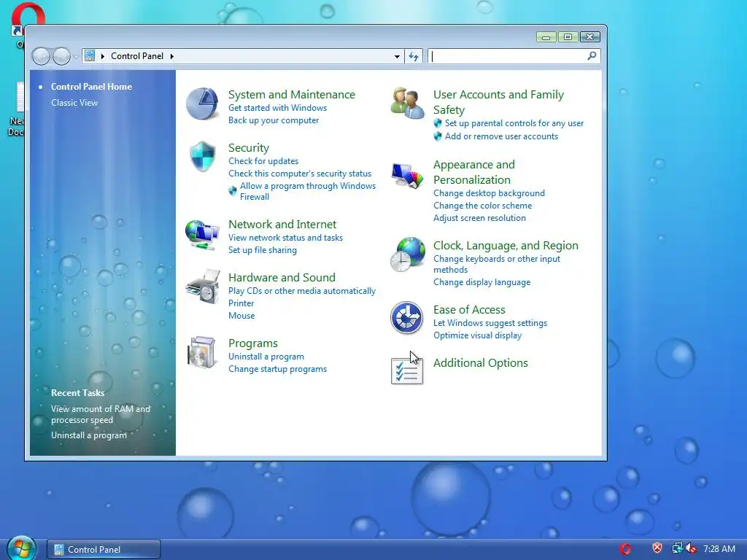Screen dimensions: 747x560
Task: Click Set up file sharing
Action: (x=263, y=249)
